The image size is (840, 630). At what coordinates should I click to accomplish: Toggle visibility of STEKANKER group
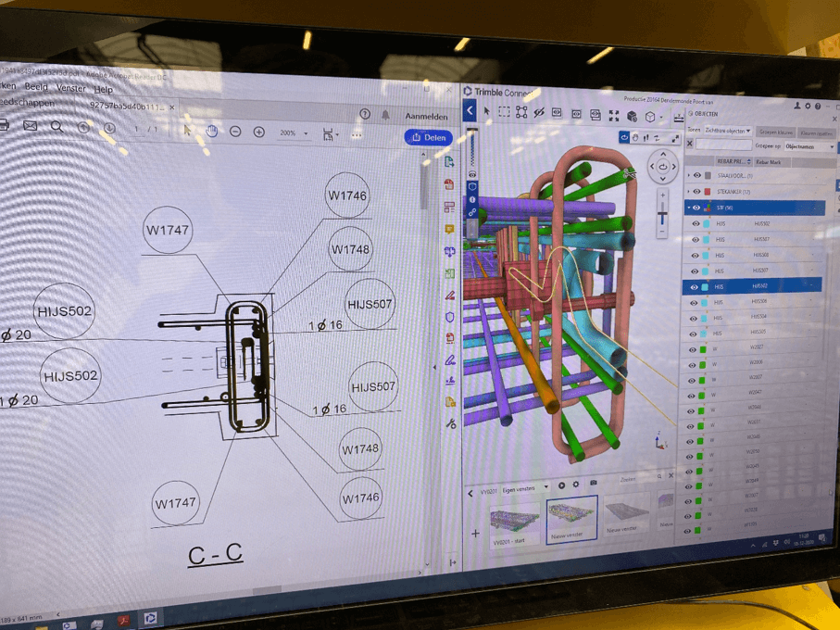696,191
